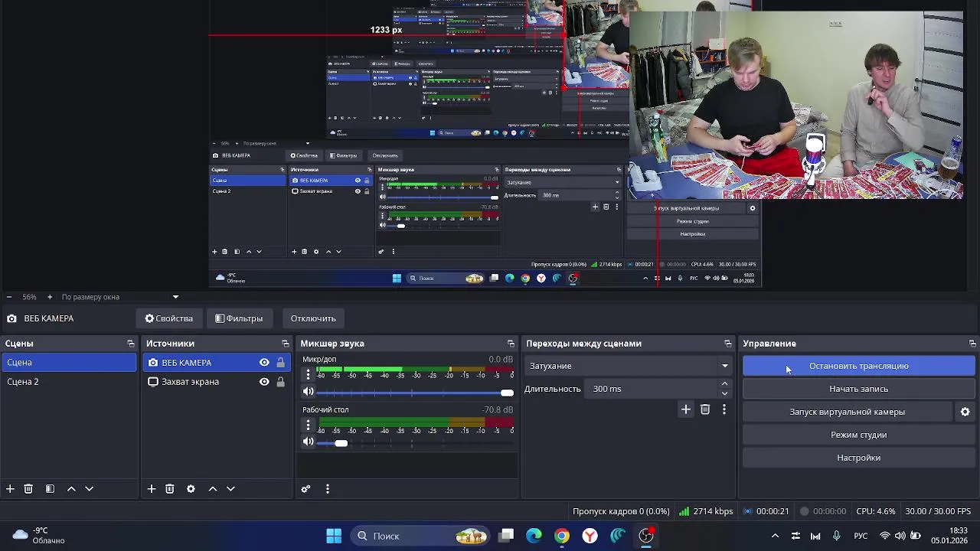This screenshot has height=551, width=980.
Task: Open transition properties three-dot menu
Action: 724,410
